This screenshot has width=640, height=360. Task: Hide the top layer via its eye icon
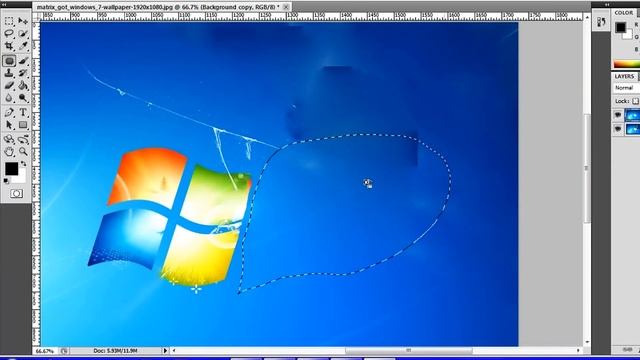[618, 116]
